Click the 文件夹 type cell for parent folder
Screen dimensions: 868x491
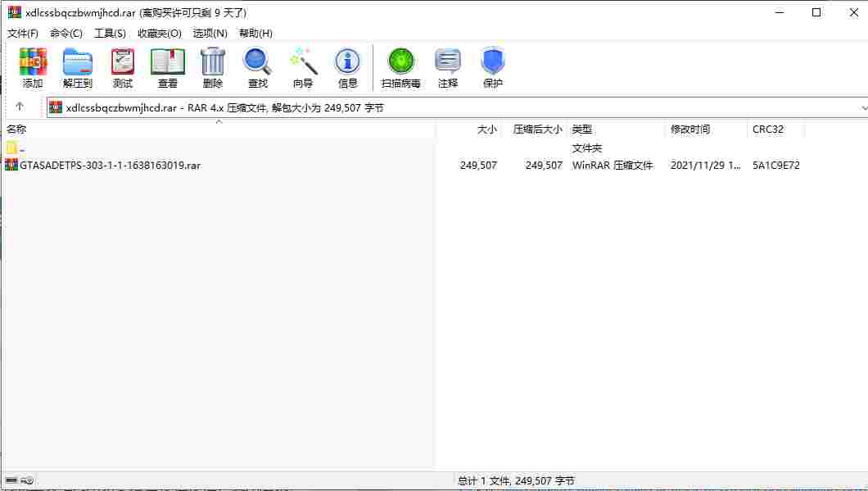(x=587, y=148)
